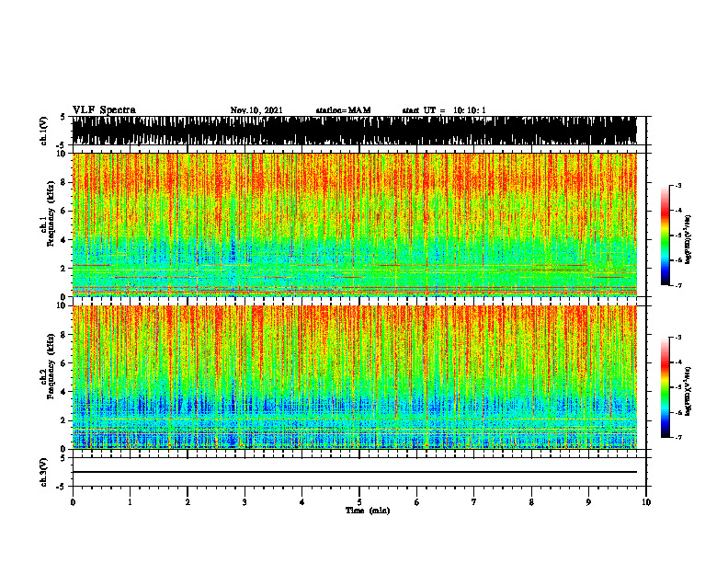728x563 pixels.
Task: Click the time axis tick labeled 0
Action: 73,502
